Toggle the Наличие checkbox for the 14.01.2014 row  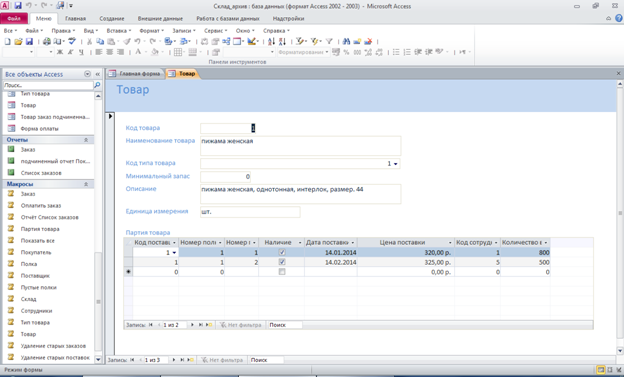point(282,252)
